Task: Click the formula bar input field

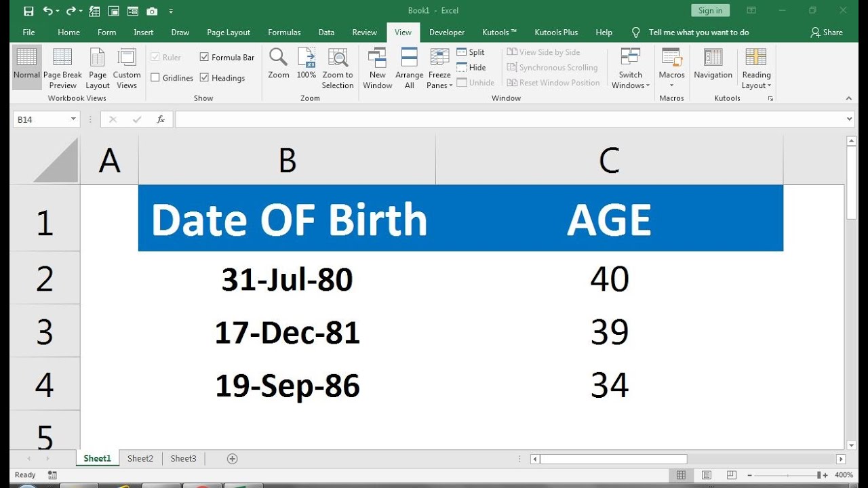Action: point(509,119)
